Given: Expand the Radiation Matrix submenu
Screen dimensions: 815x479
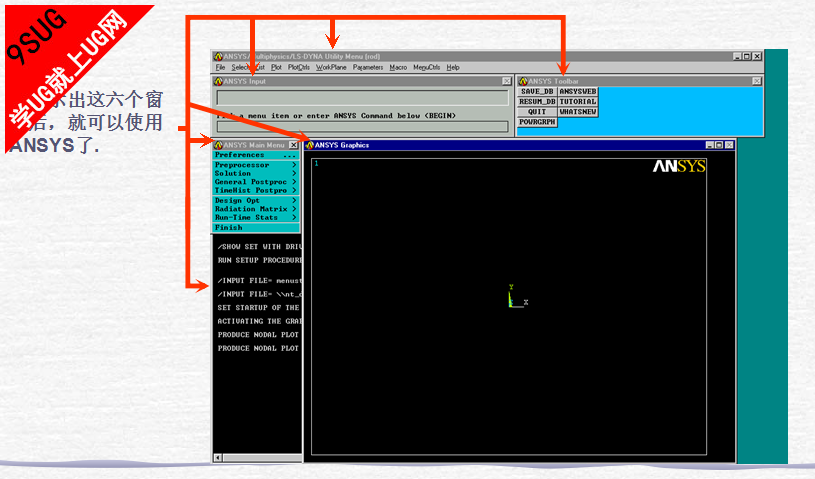Looking at the screenshot, I should pyautogui.click(x=256, y=209).
